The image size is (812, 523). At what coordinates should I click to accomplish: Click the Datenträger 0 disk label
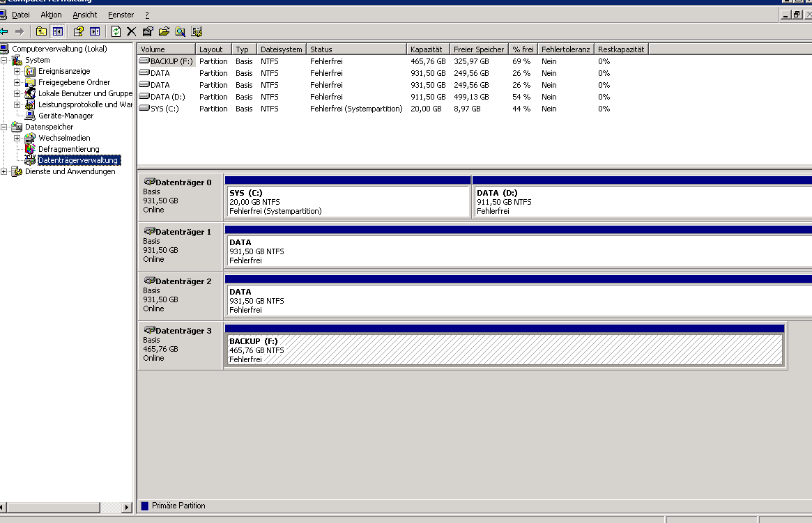181,197
